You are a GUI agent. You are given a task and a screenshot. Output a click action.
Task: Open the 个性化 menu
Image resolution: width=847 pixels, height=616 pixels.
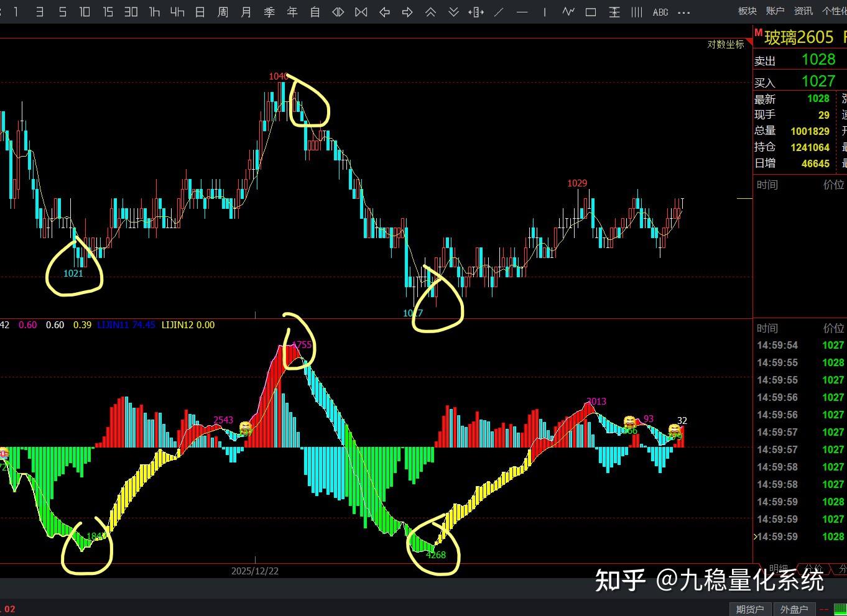835,11
